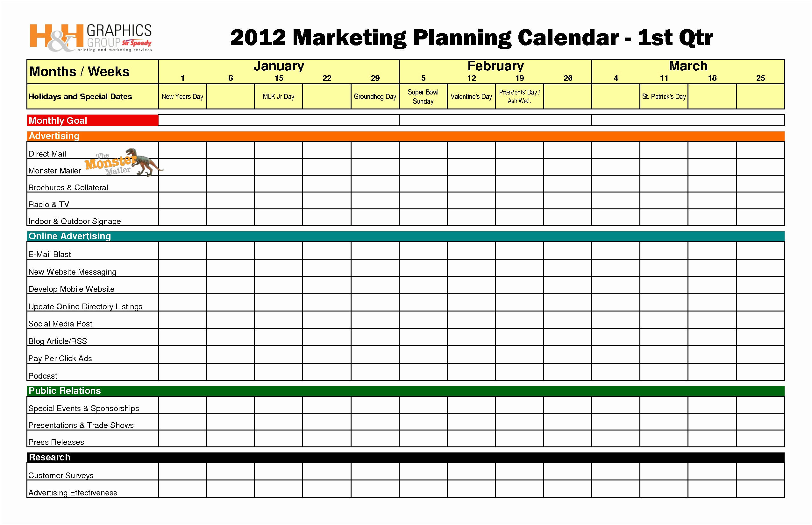Select the Super Bowl Sunday cell
Image resolution: width=812 pixels, height=525 pixels.
(423, 96)
